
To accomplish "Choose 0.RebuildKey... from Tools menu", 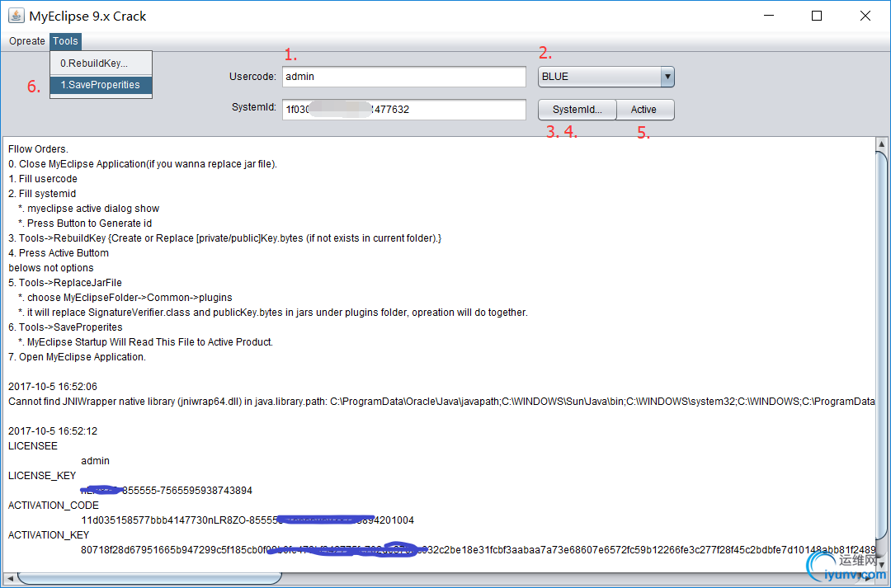I will pyautogui.click(x=101, y=63).
